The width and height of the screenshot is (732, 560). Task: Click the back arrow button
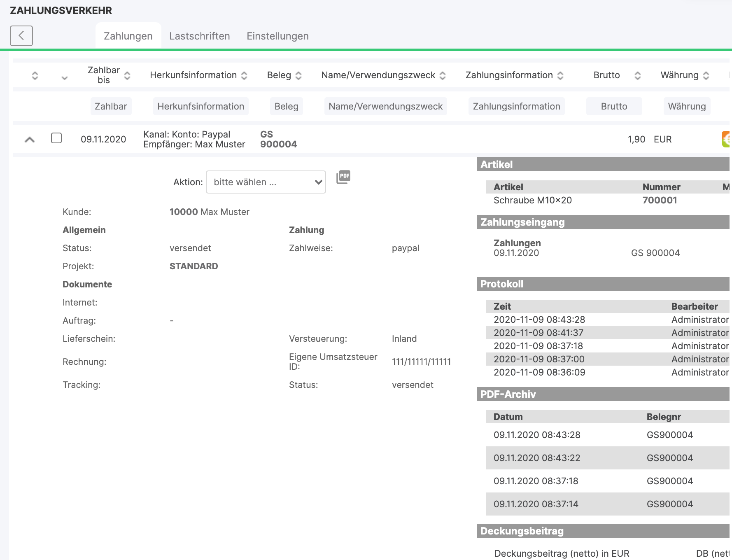[21, 36]
